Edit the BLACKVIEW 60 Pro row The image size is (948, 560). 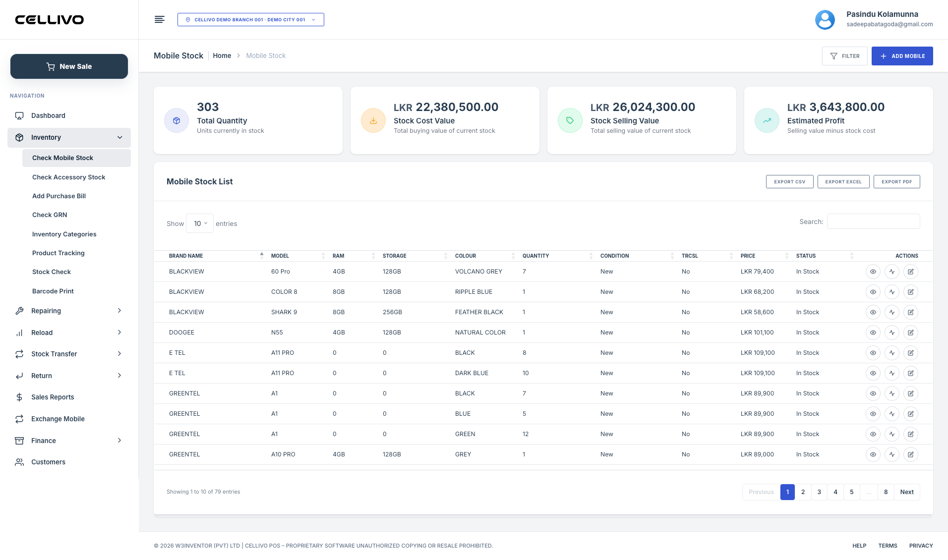click(911, 272)
